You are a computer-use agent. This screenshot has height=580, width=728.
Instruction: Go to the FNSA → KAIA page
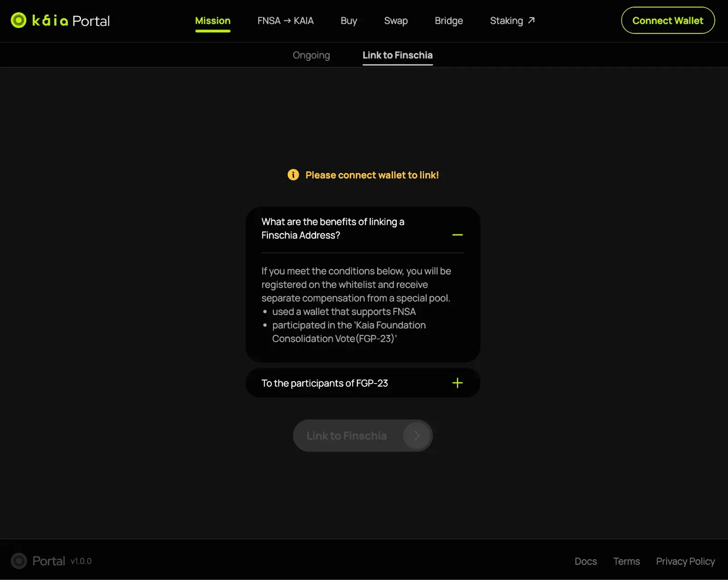point(285,21)
